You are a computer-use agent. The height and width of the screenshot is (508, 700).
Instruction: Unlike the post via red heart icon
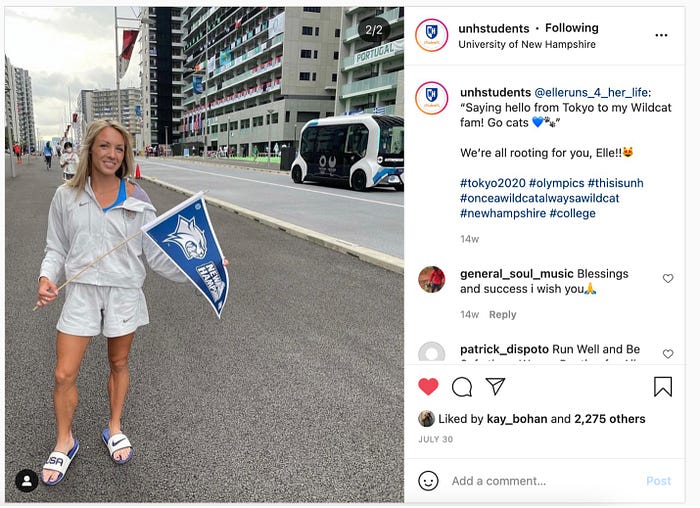pyautogui.click(x=428, y=387)
